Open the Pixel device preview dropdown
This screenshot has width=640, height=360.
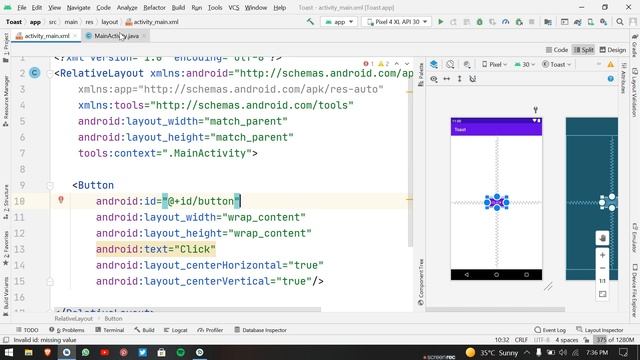[x=494, y=64]
